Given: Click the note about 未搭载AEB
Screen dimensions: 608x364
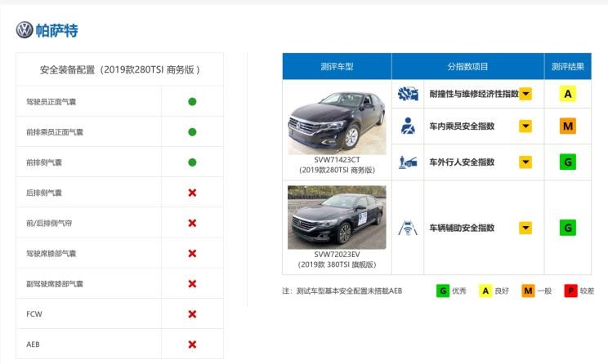Looking at the screenshot, I should pos(342,291).
